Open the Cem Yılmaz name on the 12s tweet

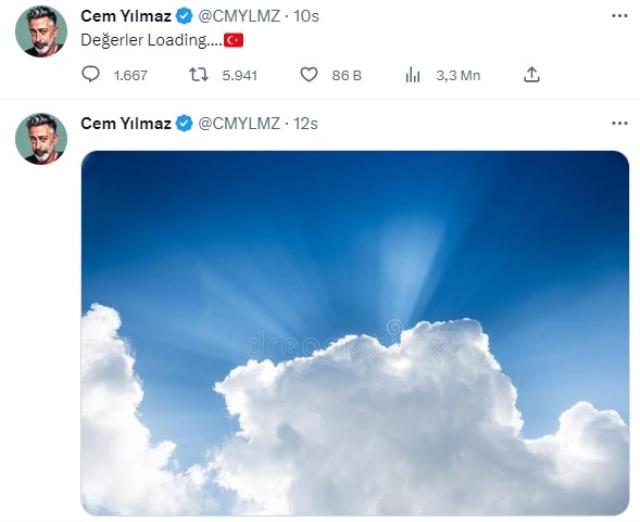click(x=126, y=123)
